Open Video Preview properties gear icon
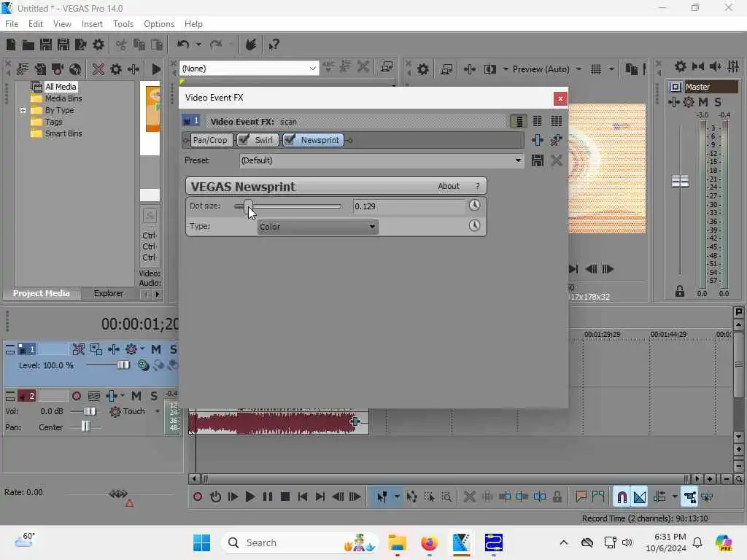 pyautogui.click(x=422, y=69)
